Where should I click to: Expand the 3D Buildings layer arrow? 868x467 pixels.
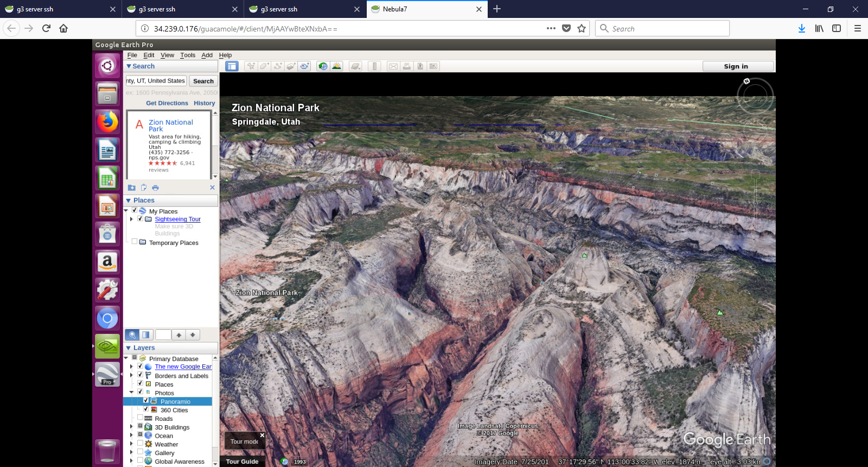click(131, 427)
